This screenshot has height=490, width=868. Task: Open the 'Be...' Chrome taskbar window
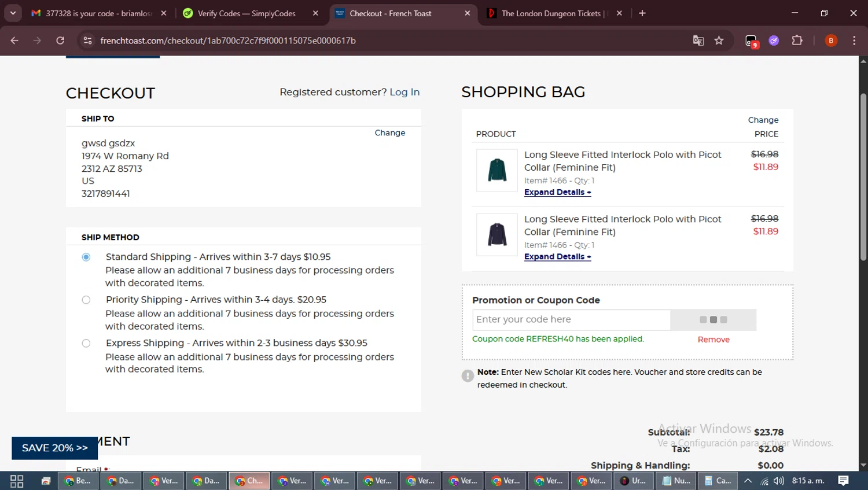[x=78, y=481]
